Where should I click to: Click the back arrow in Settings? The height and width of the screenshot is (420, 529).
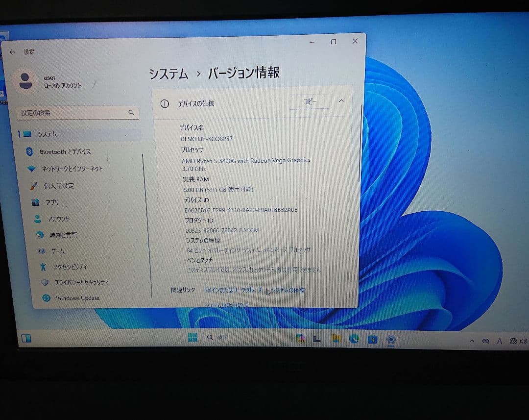12,51
